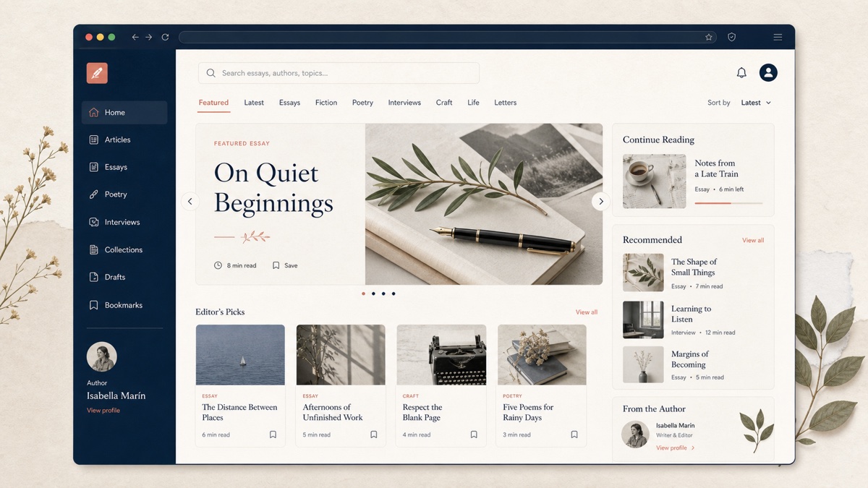The image size is (868, 488).
Task: Open Margins of Becoming thumbnail
Action: click(643, 365)
